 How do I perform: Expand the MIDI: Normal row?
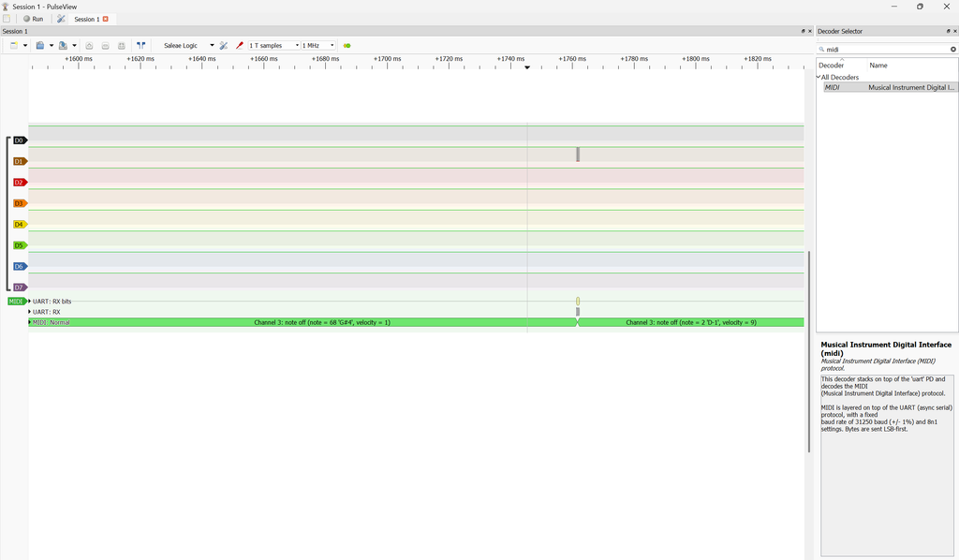[x=29, y=322]
